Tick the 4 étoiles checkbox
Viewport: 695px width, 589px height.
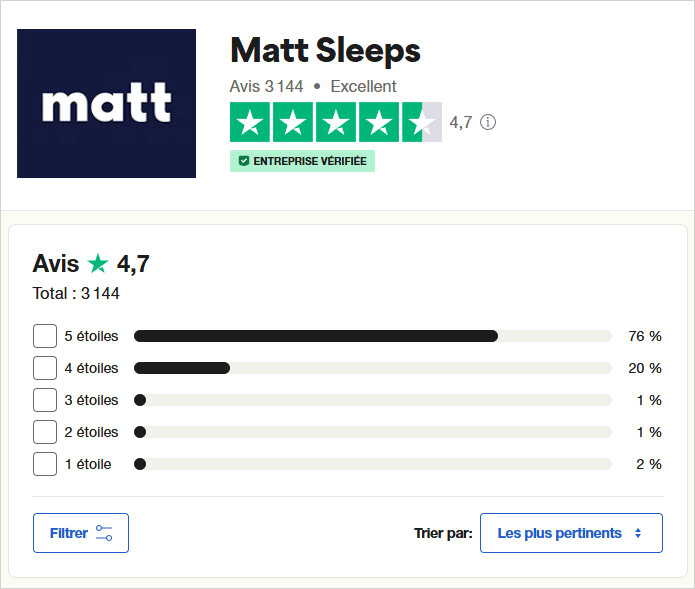click(45, 368)
